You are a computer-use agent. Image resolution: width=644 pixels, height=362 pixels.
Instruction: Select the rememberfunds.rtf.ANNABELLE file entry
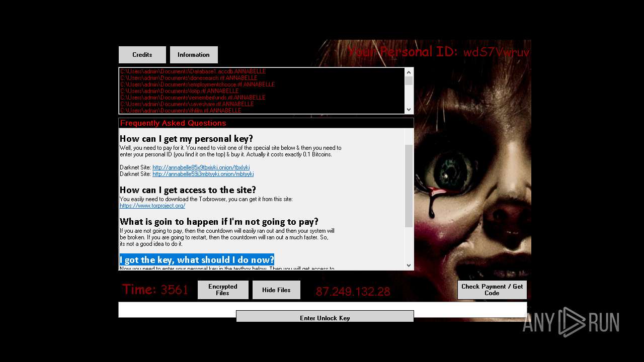(x=193, y=98)
